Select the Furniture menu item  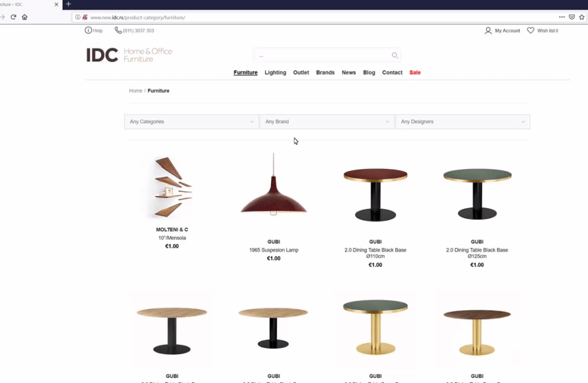click(x=246, y=73)
